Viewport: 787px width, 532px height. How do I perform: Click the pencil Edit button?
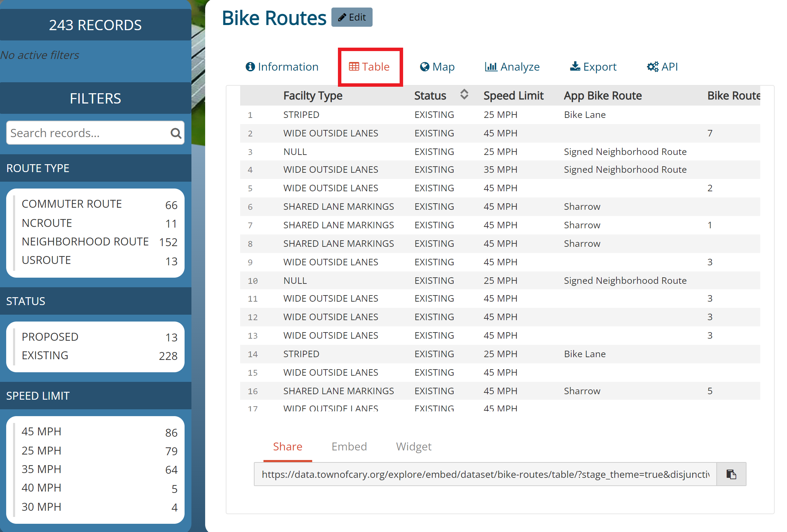(352, 17)
